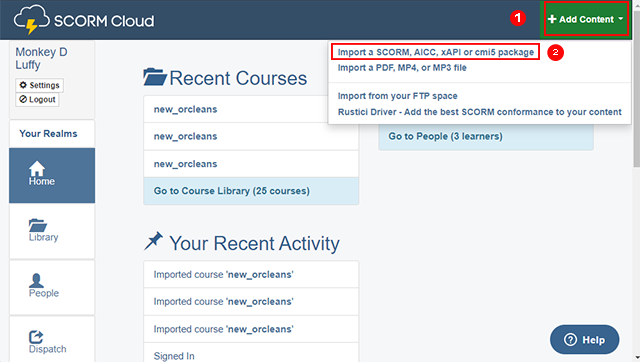Screen dimensions: 640x362
Task: Open second Imported course 'new_orcleans' activity
Action: (x=251, y=302)
